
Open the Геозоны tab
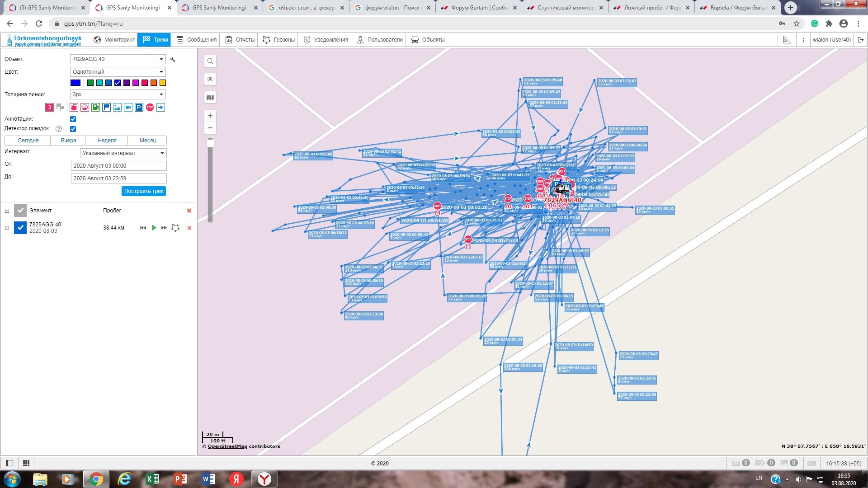[279, 40]
